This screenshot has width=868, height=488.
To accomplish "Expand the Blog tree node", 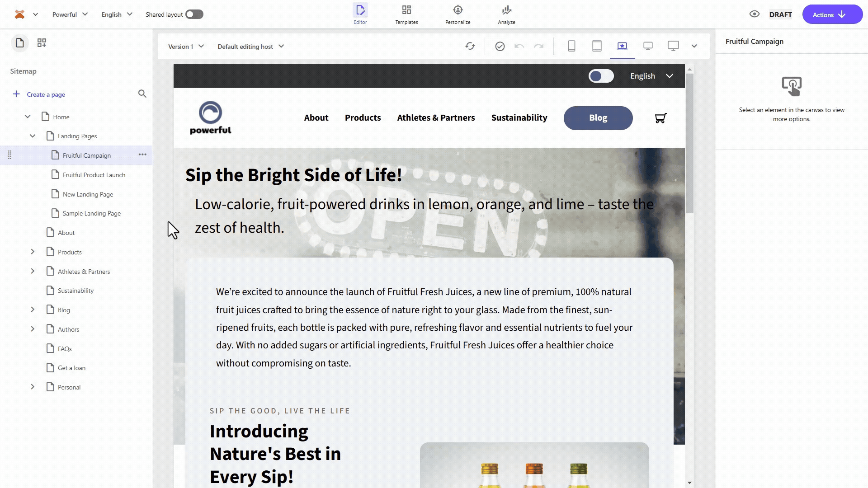I will pyautogui.click(x=33, y=310).
